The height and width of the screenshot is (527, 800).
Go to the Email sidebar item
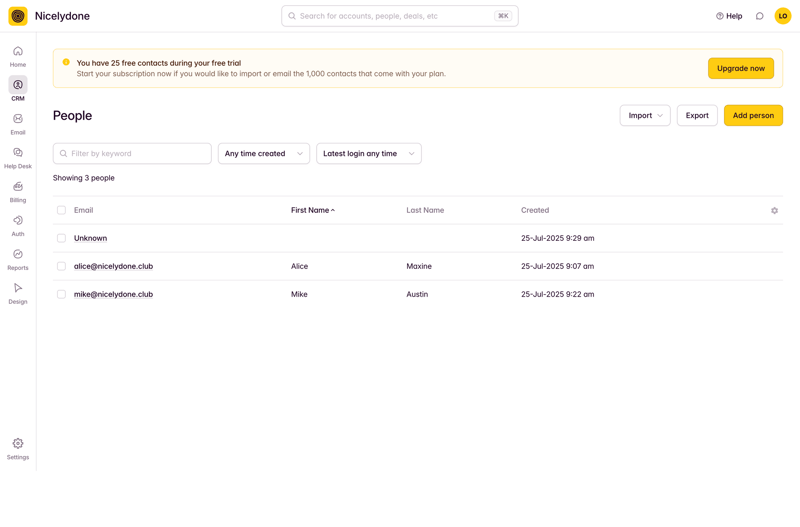click(18, 124)
